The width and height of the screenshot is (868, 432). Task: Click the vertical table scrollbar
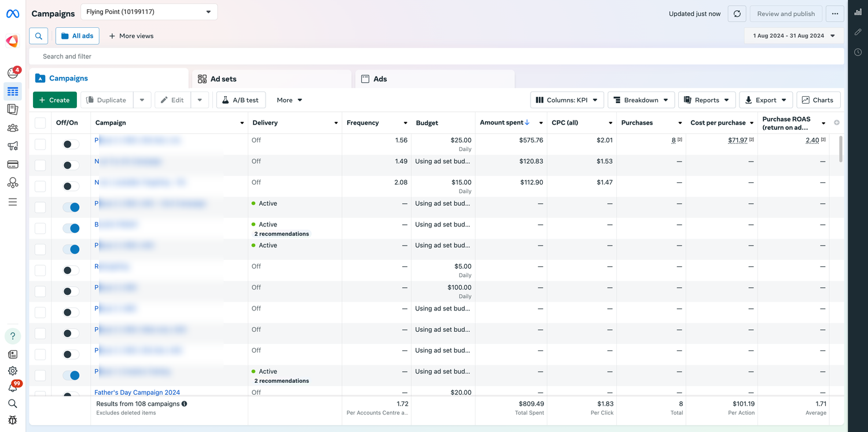(x=840, y=149)
